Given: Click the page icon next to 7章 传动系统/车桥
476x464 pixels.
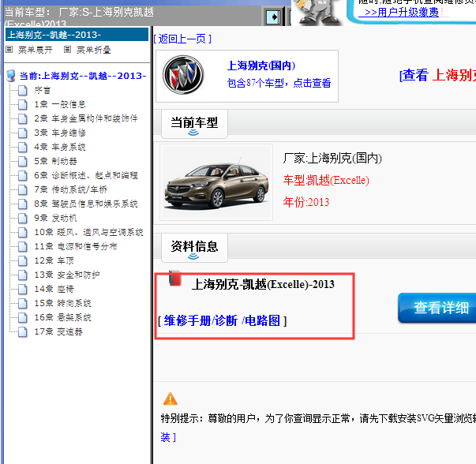Looking at the screenshot, I should coord(22,190).
